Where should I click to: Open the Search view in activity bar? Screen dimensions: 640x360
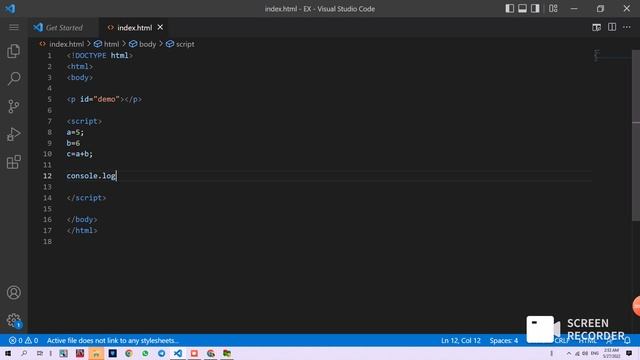(x=13, y=78)
